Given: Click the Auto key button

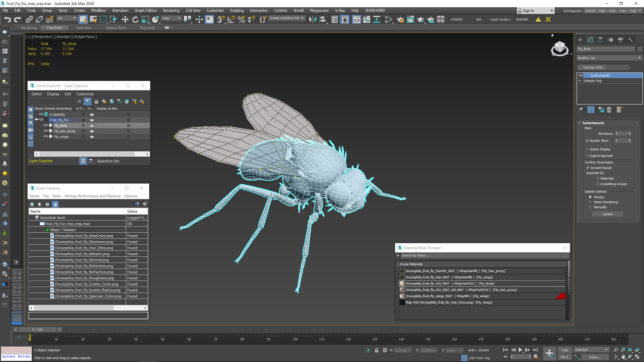Looking at the screenshot, I should point(565,350).
